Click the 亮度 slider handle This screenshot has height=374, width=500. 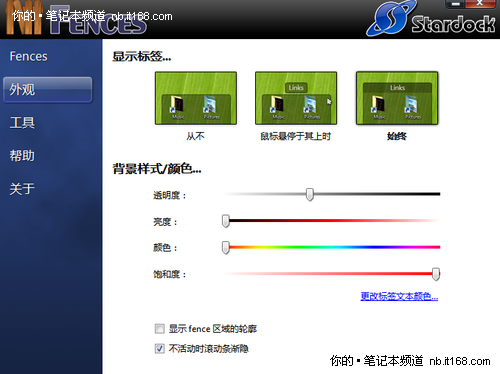click(226, 221)
